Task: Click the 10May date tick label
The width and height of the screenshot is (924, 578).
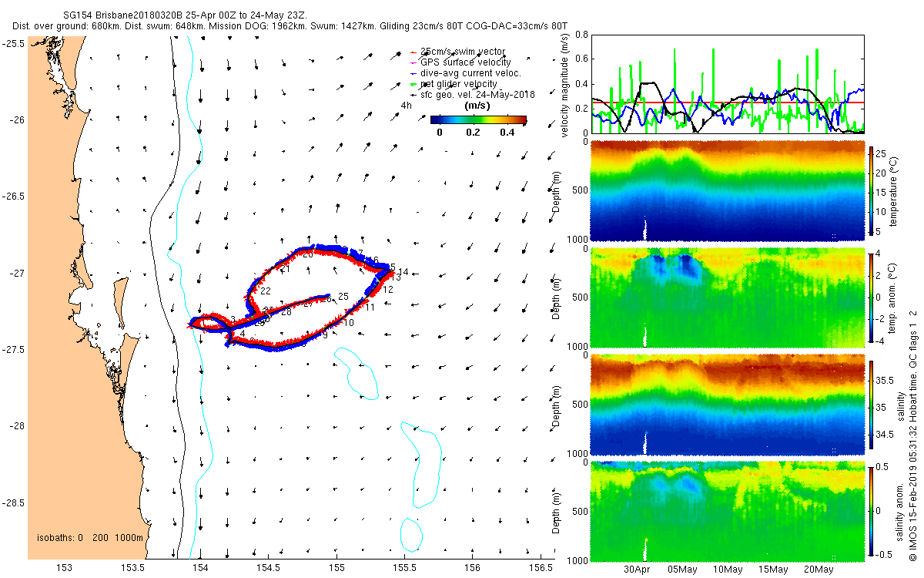Action: click(728, 570)
